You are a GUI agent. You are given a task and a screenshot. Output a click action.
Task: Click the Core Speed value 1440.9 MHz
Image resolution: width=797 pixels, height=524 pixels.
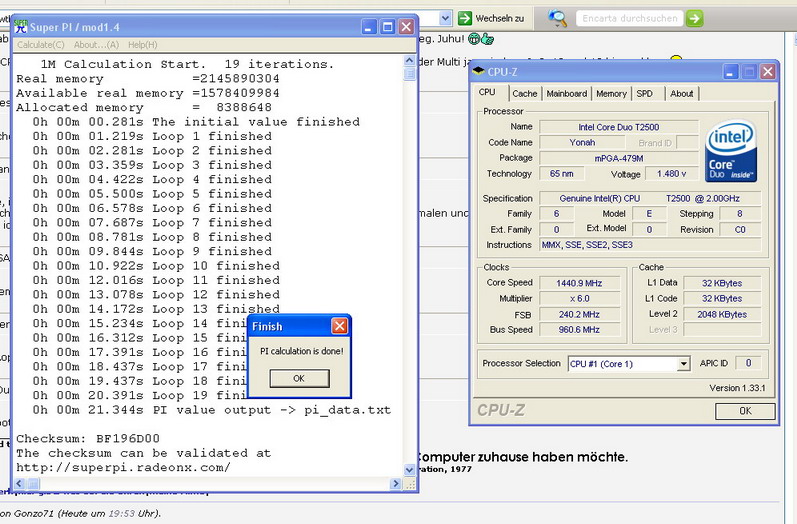coord(579,283)
